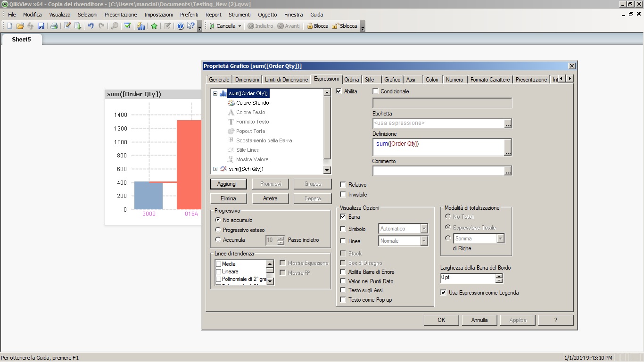The height and width of the screenshot is (362, 644).
Task: Select Colore Testo attribute in tree
Action: [x=246, y=112]
